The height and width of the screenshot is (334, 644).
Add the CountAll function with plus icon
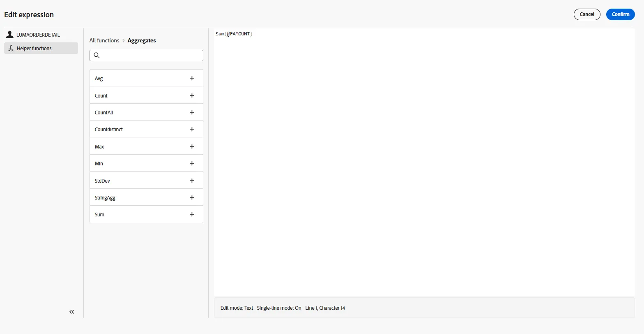[x=192, y=112]
